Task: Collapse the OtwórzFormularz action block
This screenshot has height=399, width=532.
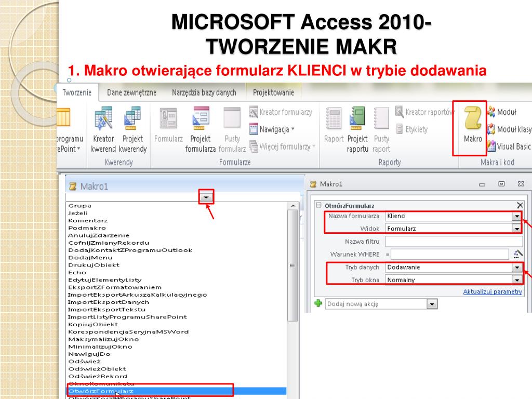Action: coord(318,205)
